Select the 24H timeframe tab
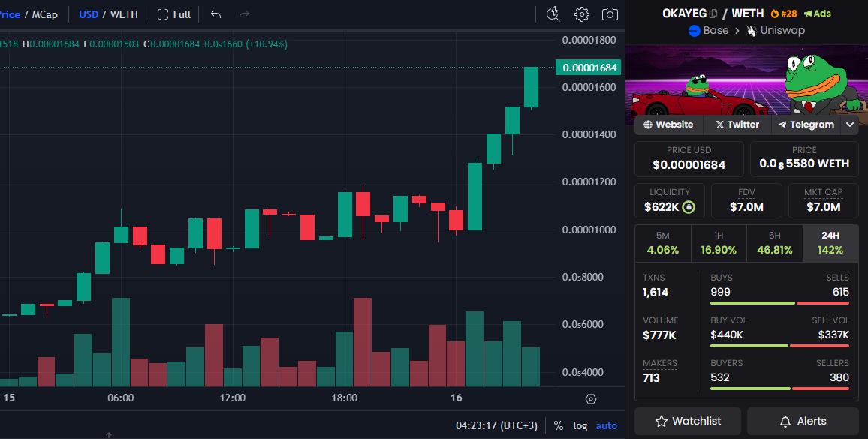 coord(830,244)
